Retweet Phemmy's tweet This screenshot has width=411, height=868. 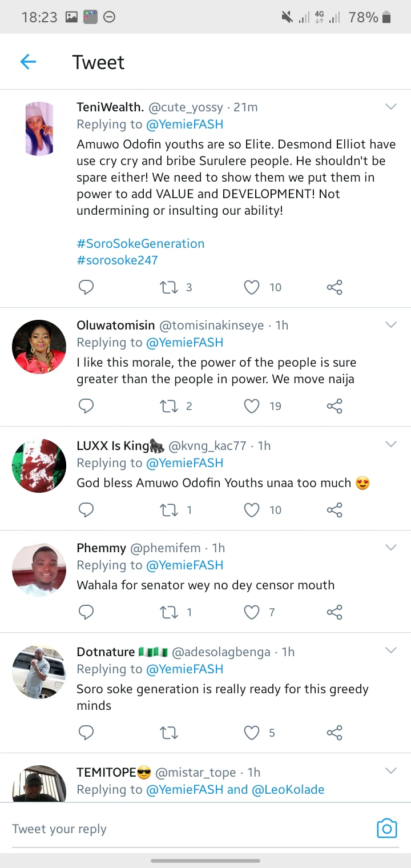(x=169, y=612)
